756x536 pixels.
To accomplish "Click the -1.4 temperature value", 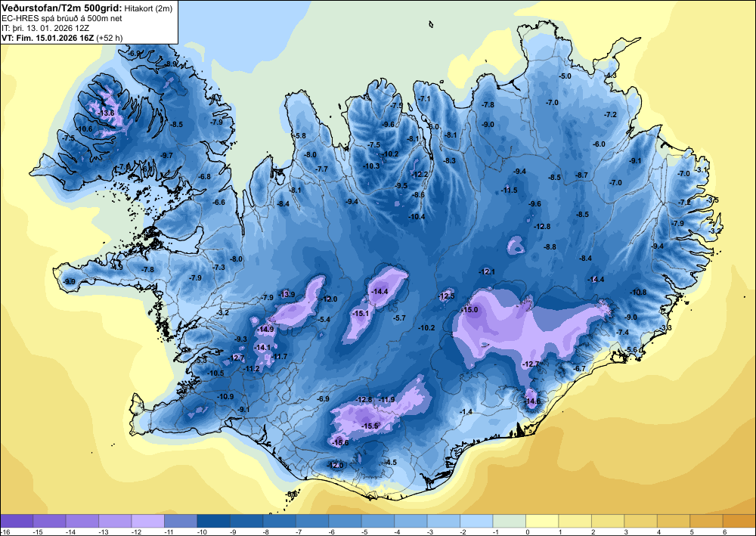I will point(466,411).
